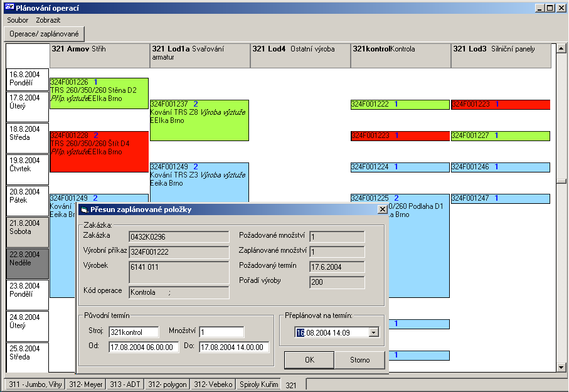Image resolution: width=569 pixels, height=392 pixels.
Task: Select green task 324F001226 Stěna D2
Action: pos(99,93)
